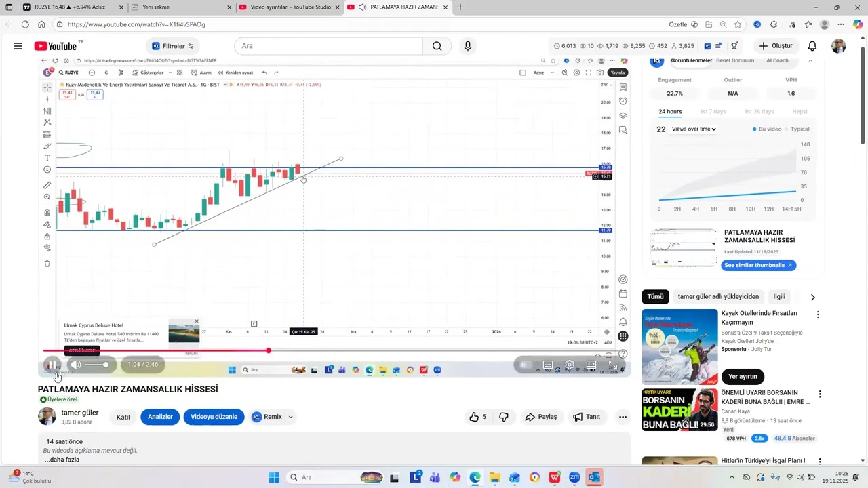Adjust the player volume slider

(96, 365)
